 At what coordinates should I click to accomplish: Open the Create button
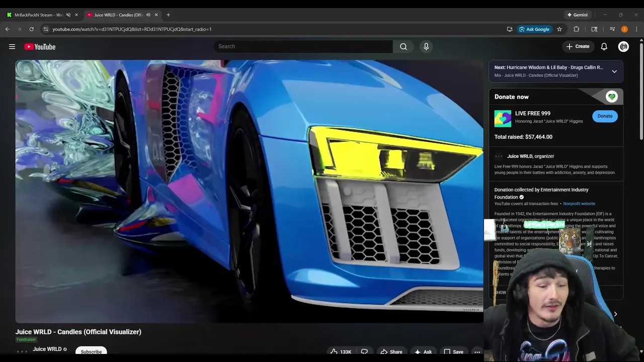(578, 47)
